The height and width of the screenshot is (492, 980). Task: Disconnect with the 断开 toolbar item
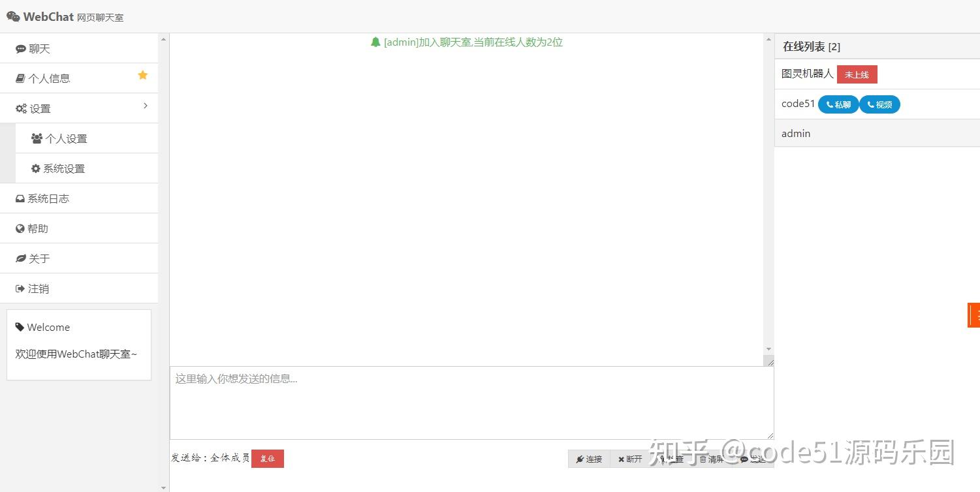[x=629, y=459]
